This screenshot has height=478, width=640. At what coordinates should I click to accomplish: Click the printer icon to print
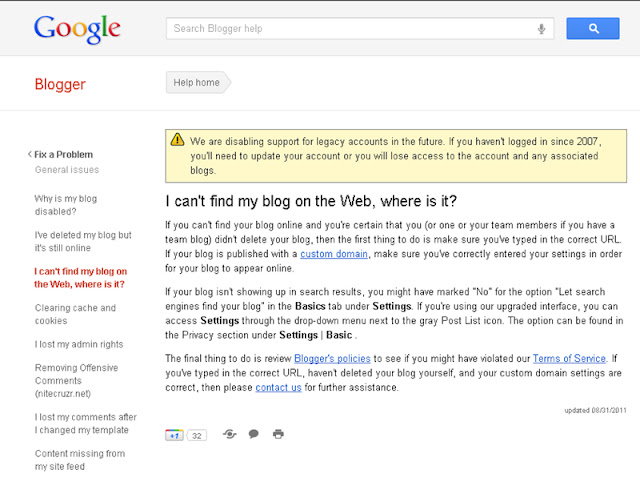pos(278,434)
